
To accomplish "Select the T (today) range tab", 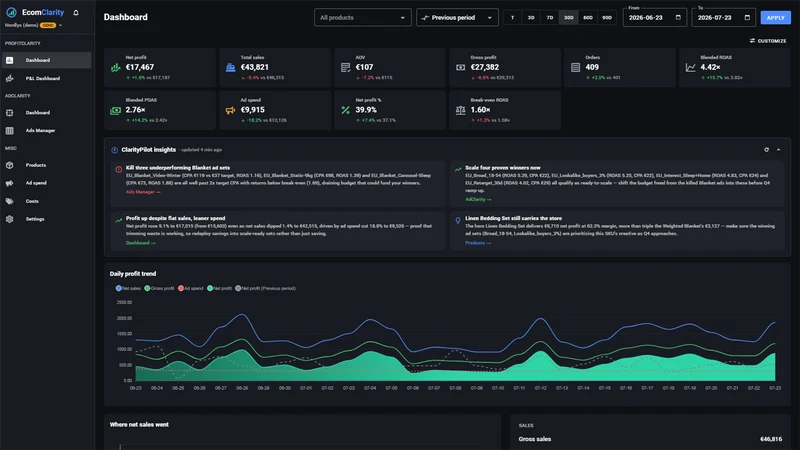I will pos(512,17).
